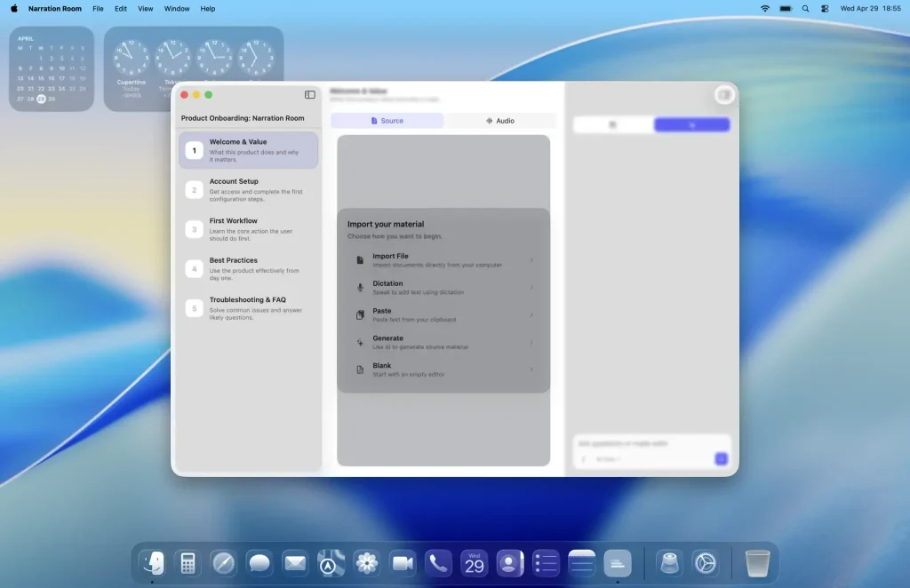910x588 pixels.
Task: Click the ask questions input field
Action: click(644, 443)
